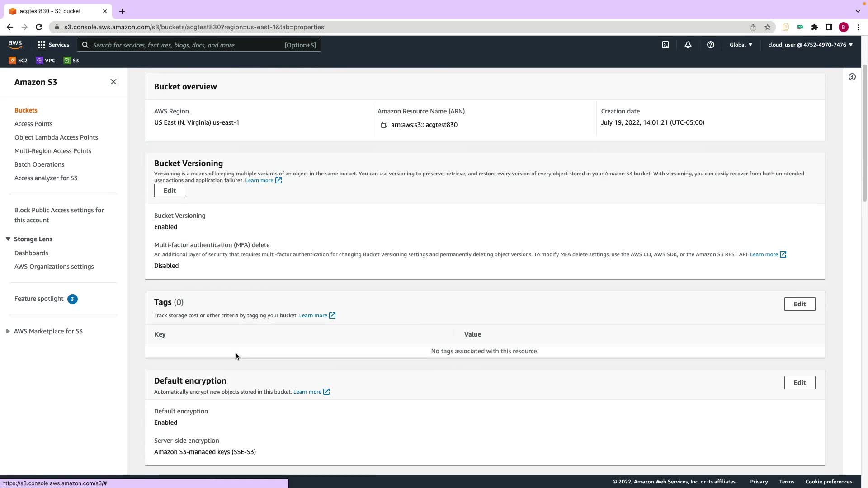868x488 pixels.
Task: Click the VPC shortcut in favorites bar
Action: click(x=46, y=61)
